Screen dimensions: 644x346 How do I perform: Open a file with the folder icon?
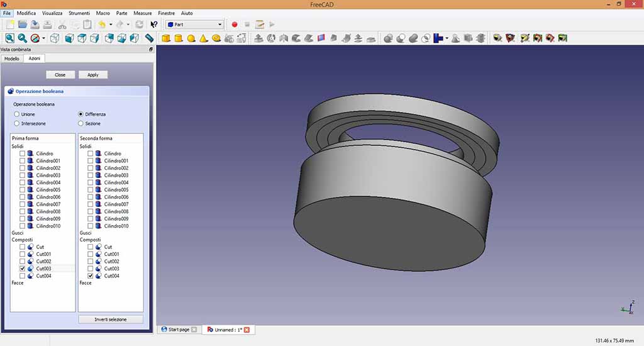(x=22, y=25)
